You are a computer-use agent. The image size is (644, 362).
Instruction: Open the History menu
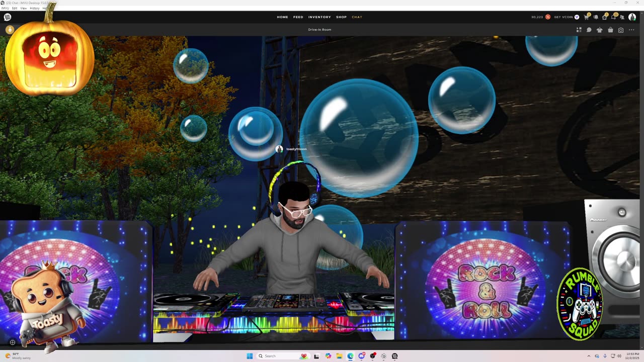pyautogui.click(x=35, y=8)
